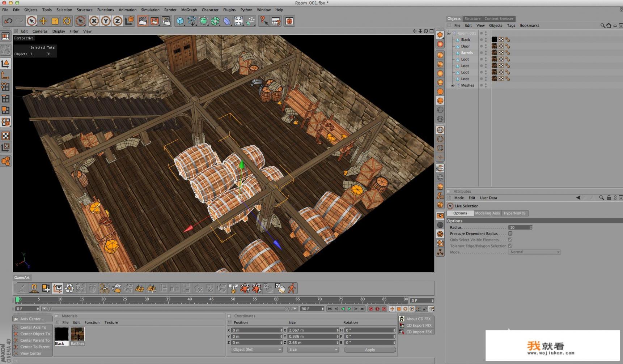
Task: Click the home icon in Objects panel
Action: [609, 26]
